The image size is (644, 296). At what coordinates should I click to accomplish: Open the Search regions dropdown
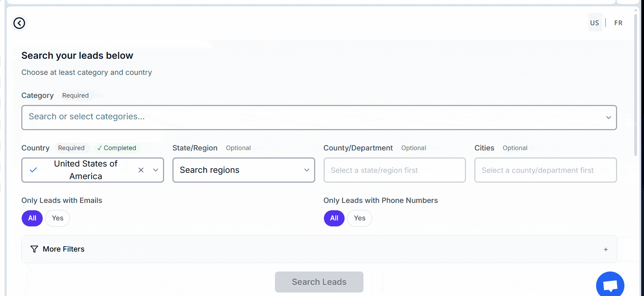pos(243,170)
